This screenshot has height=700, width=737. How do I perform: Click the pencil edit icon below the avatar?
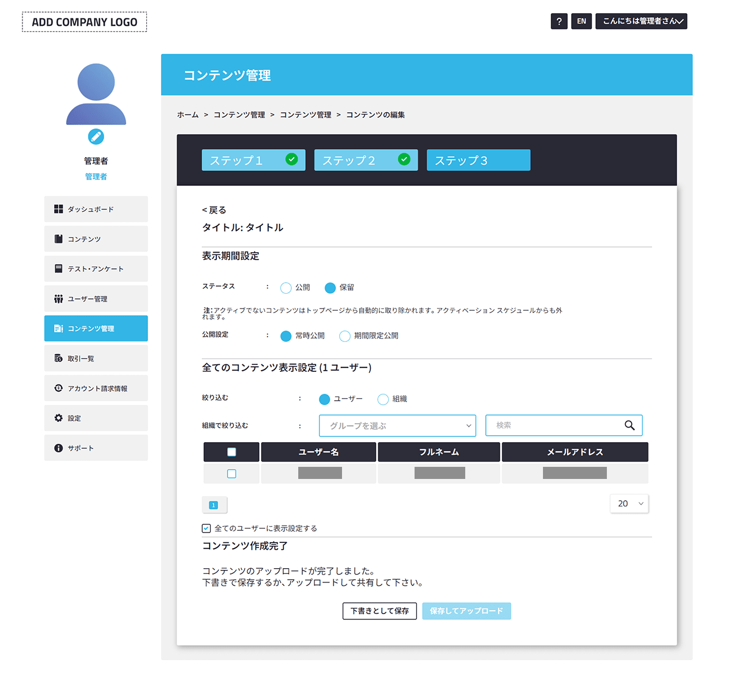click(96, 137)
